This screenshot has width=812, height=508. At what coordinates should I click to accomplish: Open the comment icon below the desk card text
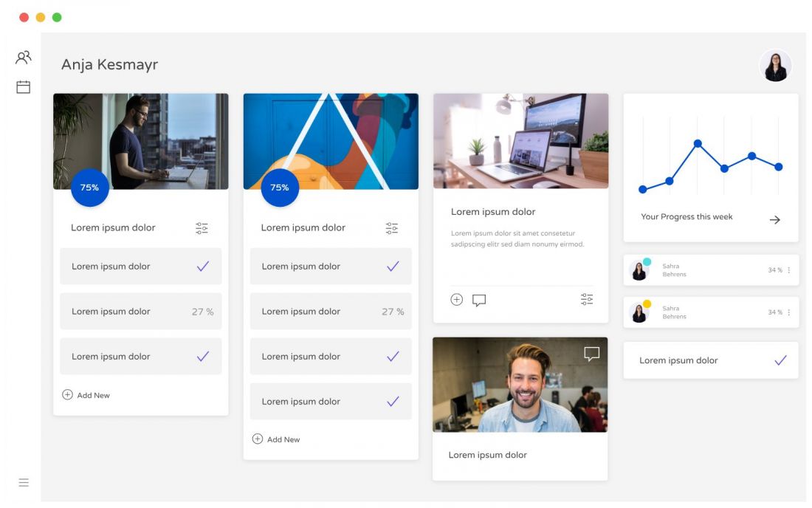[x=479, y=301]
